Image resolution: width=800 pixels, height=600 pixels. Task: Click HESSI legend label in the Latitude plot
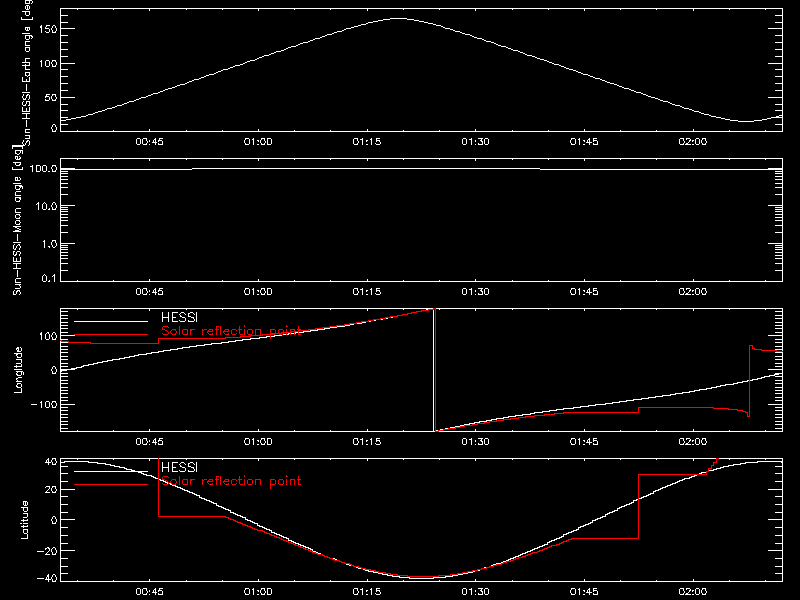pyautogui.click(x=179, y=467)
